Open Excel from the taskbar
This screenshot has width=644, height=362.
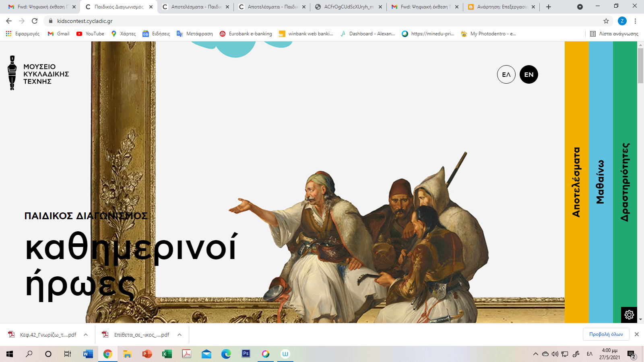[167, 354]
